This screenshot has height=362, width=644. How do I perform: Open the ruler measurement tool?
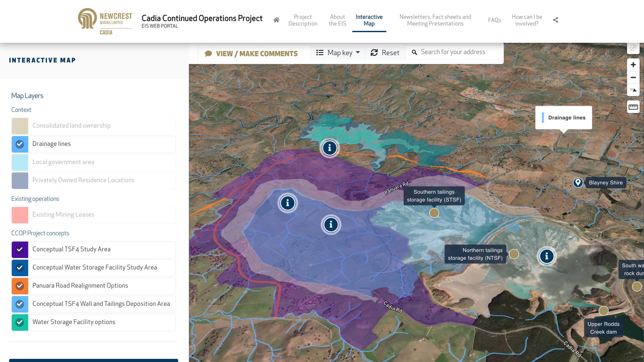point(633,107)
